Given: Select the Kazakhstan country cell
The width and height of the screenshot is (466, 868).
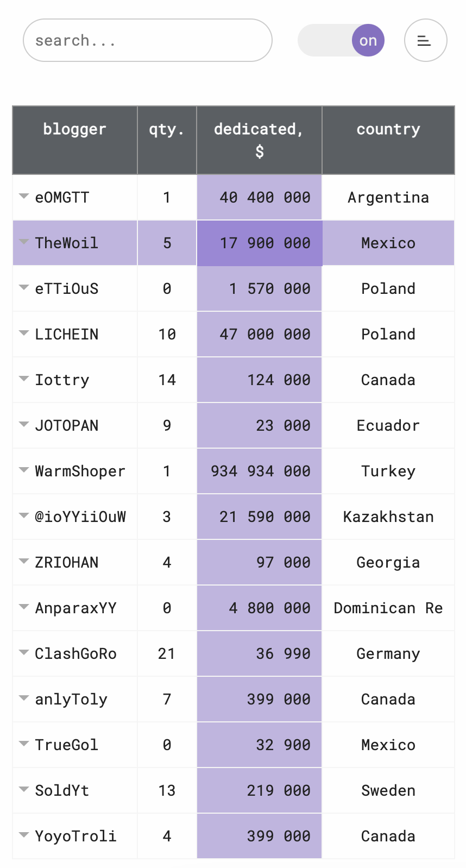Looking at the screenshot, I should (x=388, y=517).
